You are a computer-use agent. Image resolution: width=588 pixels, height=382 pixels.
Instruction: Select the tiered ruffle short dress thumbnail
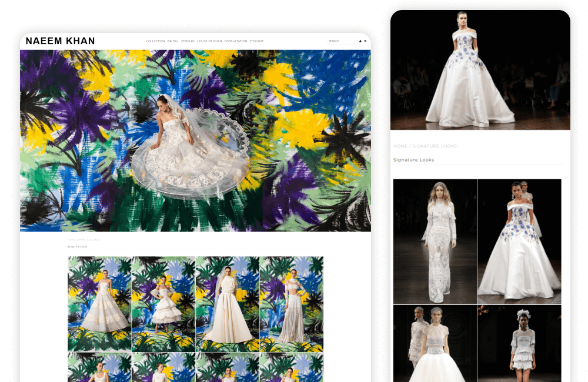[163, 303]
